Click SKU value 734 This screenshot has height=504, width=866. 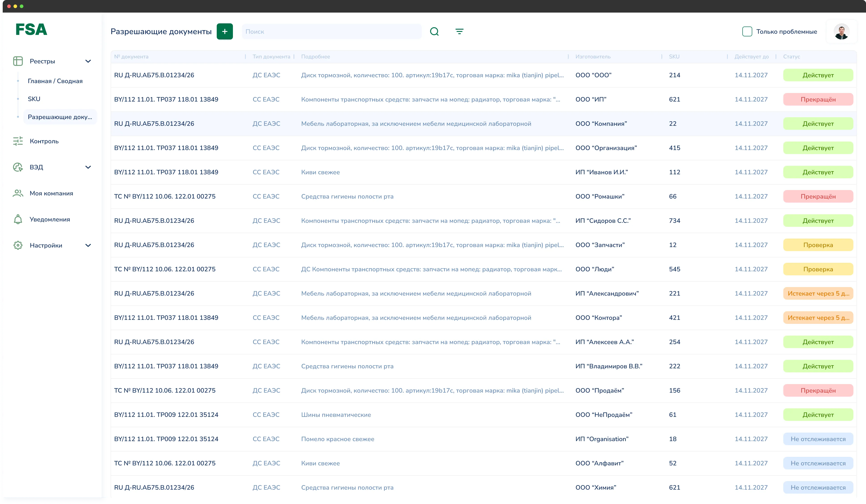pos(674,220)
